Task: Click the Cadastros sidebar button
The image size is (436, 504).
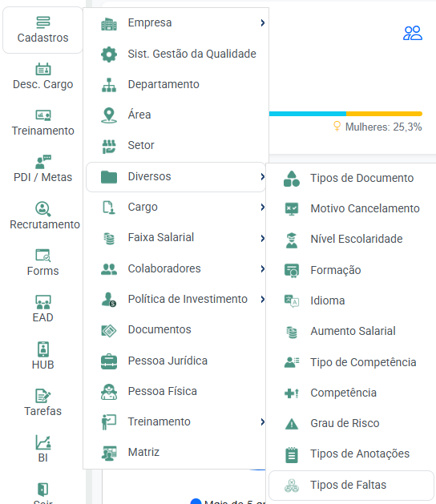Action: [42, 30]
